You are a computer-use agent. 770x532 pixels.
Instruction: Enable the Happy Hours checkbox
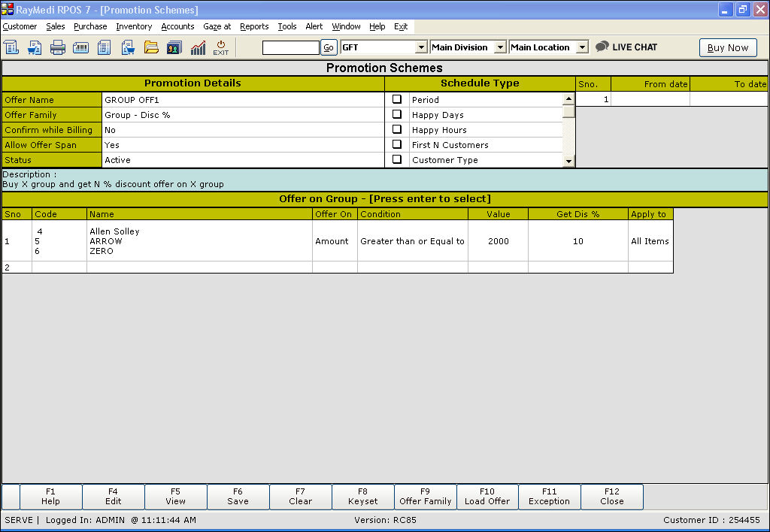397,129
